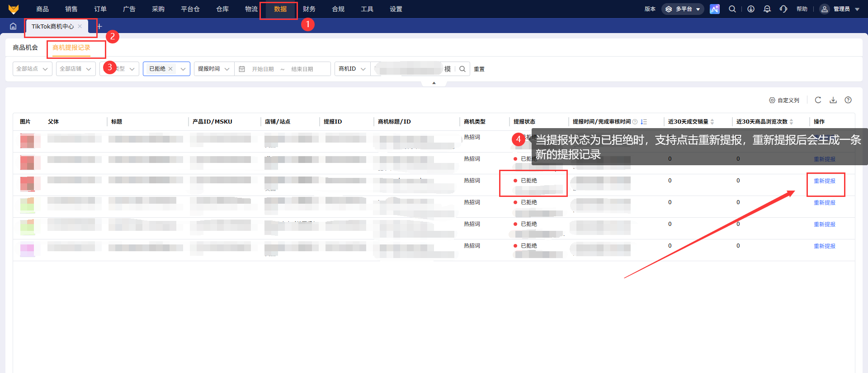
Task: Go to the home tab icon
Action: coord(13,26)
